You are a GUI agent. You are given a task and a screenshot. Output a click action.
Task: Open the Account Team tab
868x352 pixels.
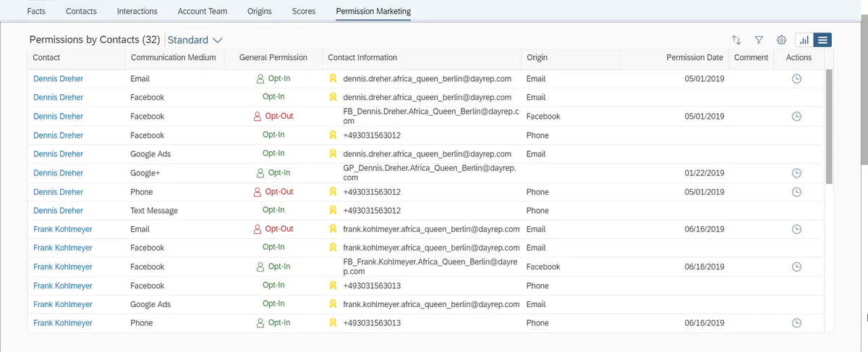coord(203,12)
